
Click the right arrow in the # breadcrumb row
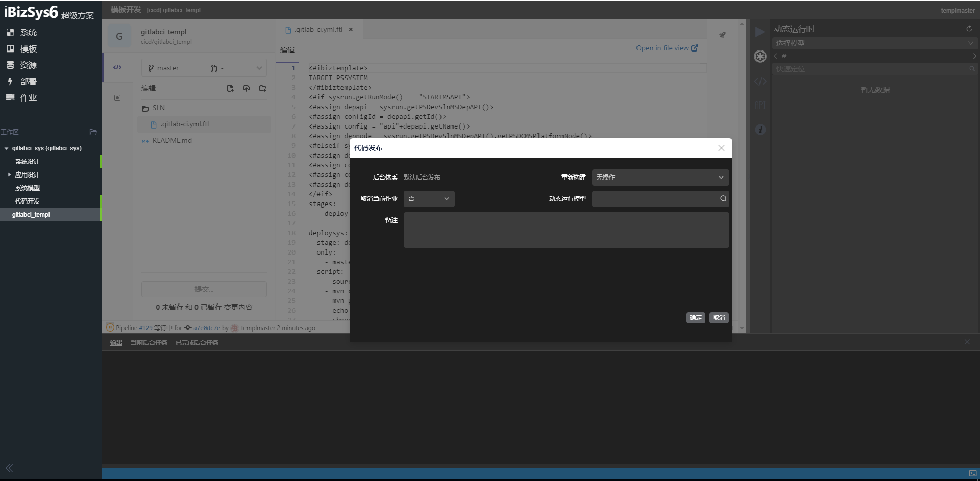(x=974, y=56)
